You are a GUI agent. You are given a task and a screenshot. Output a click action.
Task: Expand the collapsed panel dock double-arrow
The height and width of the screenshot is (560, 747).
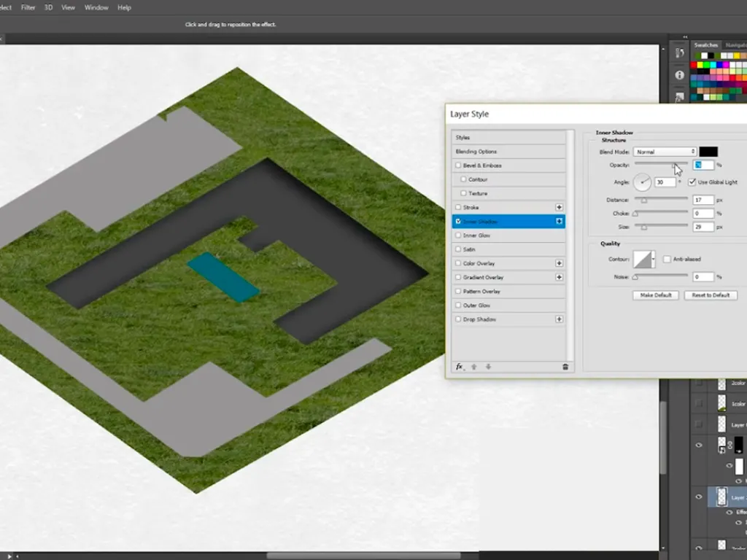(685, 37)
